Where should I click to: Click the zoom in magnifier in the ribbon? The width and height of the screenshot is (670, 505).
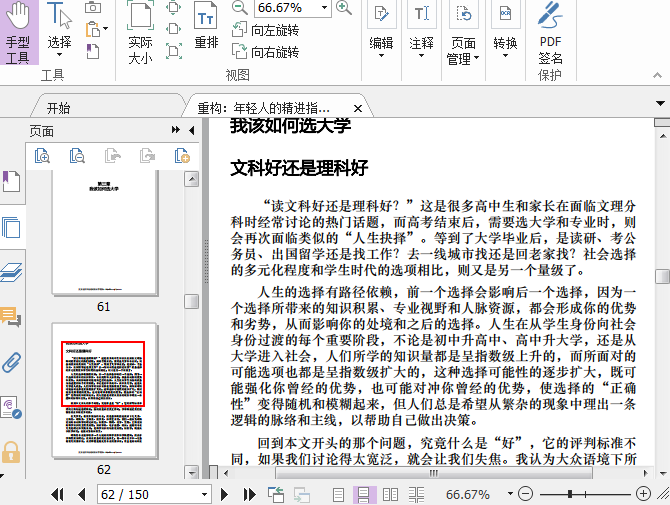pos(344,8)
